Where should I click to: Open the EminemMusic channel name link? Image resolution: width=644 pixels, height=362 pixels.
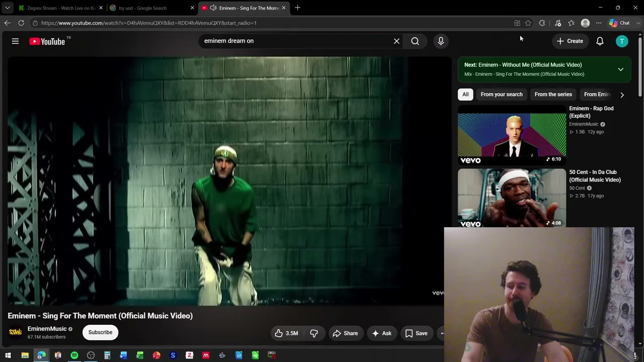pos(47,329)
